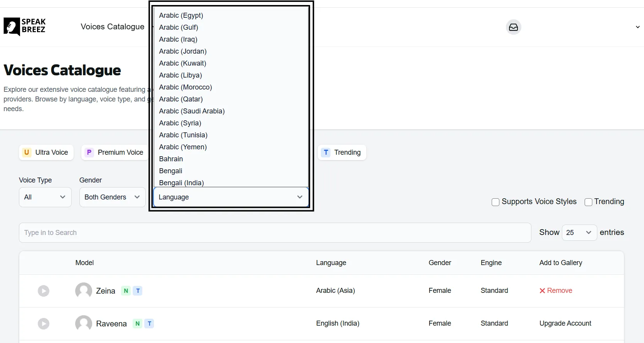Image resolution: width=644 pixels, height=343 pixels.
Task: Click the T badge next to Zeina
Action: (138, 291)
